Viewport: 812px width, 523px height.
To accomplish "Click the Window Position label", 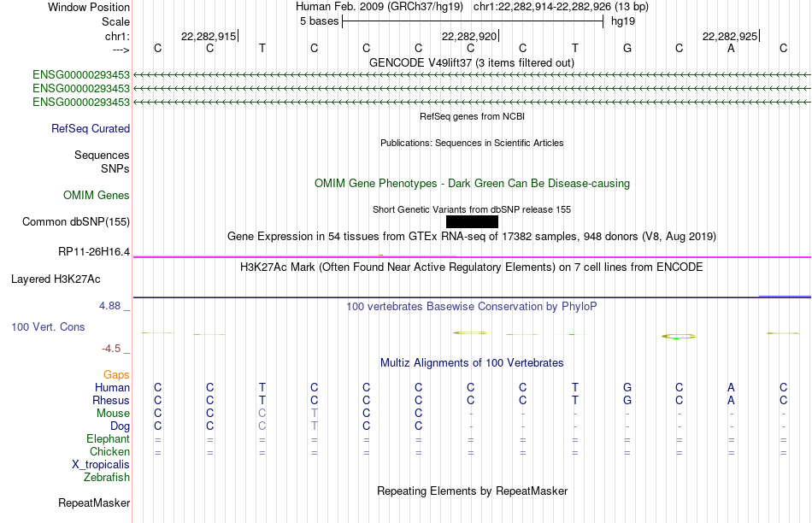I will tap(89, 7).
